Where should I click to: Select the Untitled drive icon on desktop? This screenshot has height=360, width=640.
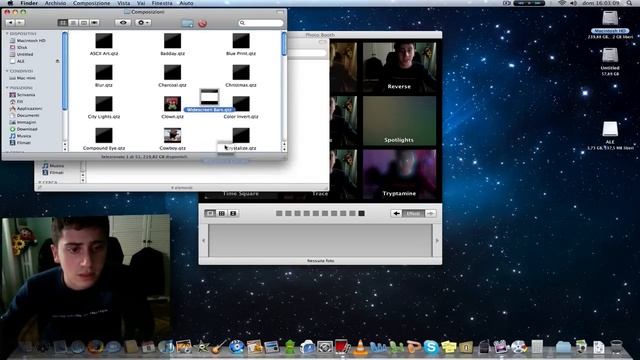click(610, 55)
